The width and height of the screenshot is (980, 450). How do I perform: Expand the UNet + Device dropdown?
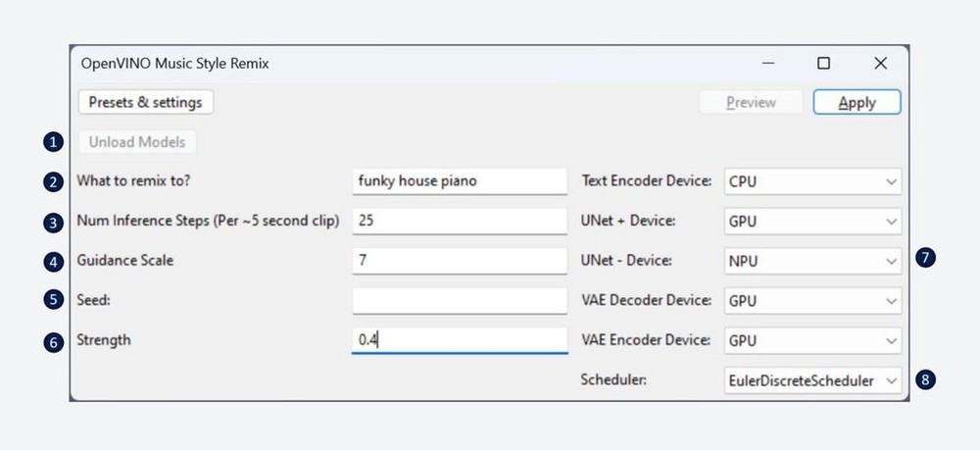click(811, 222)
